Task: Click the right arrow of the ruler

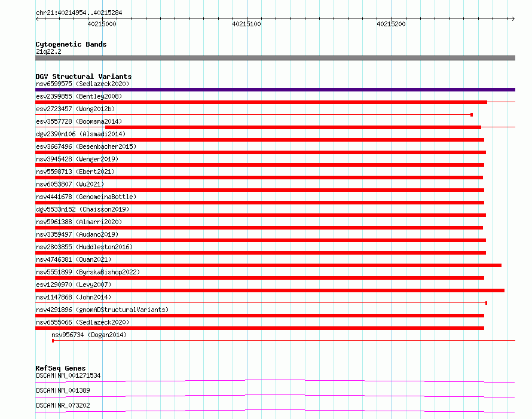Action: (x=513, y=19)
